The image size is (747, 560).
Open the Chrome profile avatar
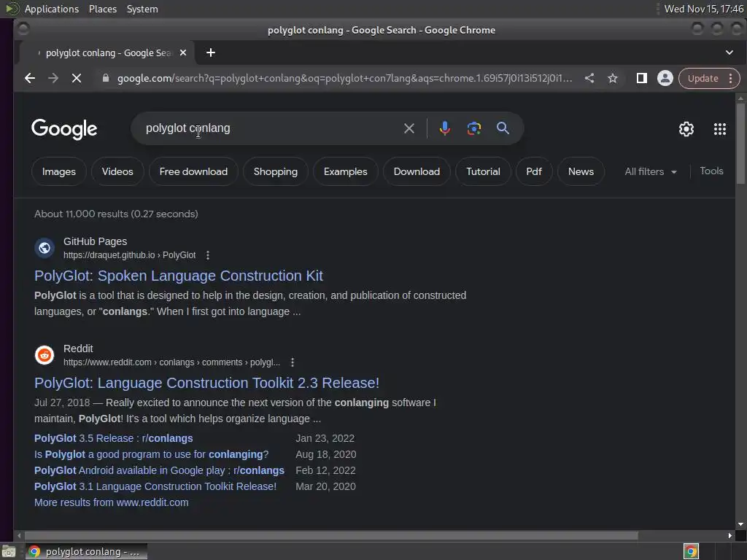point(665,78)
